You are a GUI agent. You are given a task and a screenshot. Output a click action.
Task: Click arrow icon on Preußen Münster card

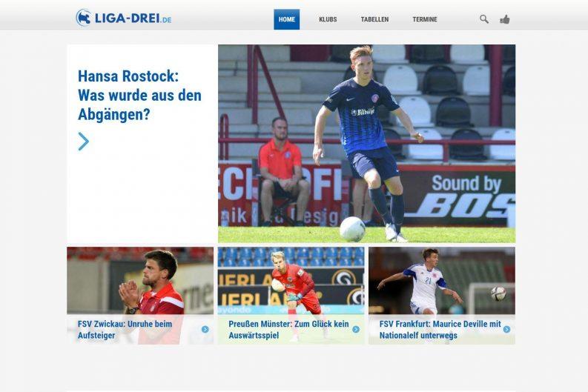(356, 330)
